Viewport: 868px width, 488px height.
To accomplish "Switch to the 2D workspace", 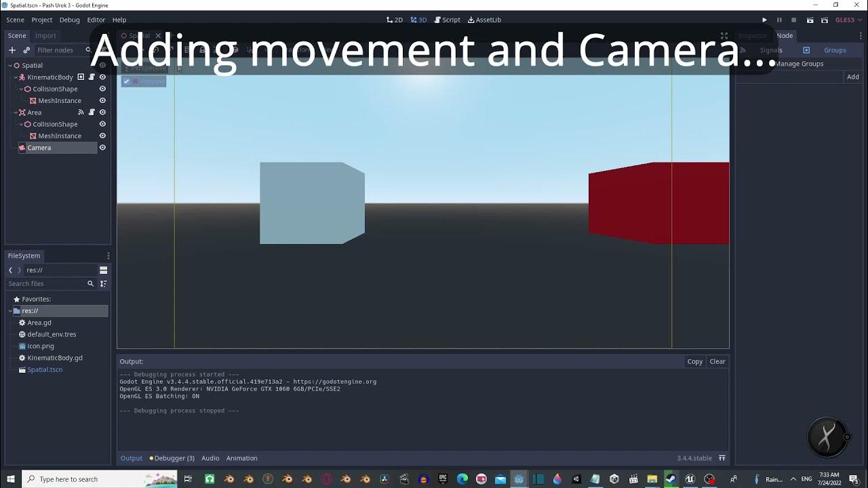I will pyautogui.click(x=395, y=20).
